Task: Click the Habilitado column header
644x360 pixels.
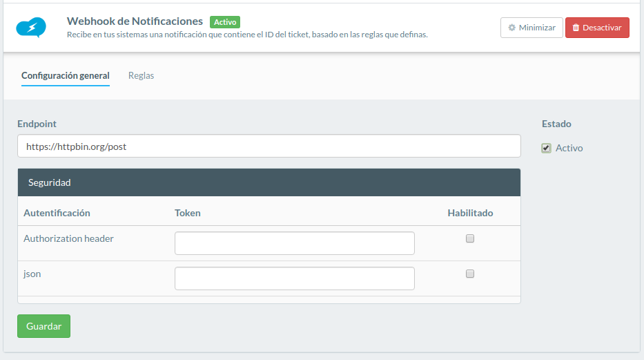Action: click(470, 213)
